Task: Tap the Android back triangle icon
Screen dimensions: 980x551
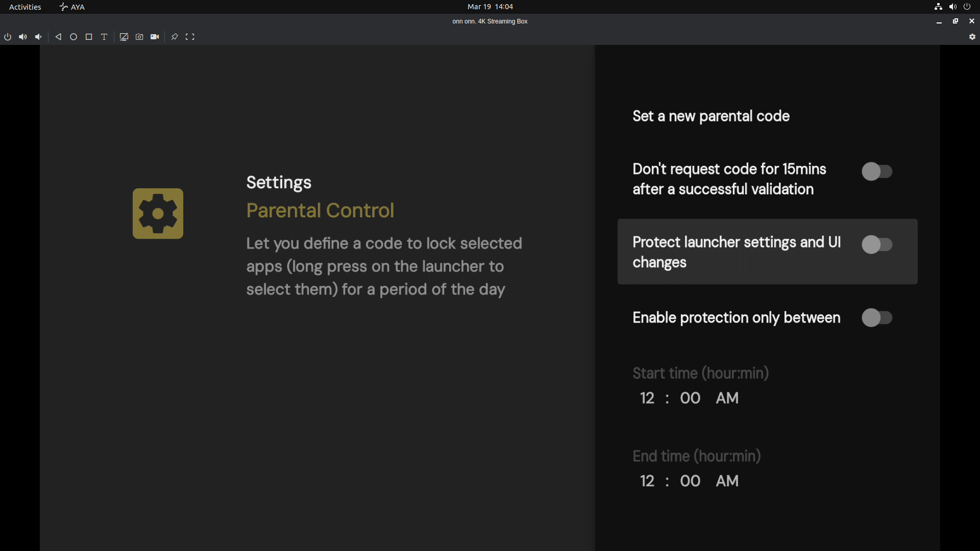Action: point(58,37)
